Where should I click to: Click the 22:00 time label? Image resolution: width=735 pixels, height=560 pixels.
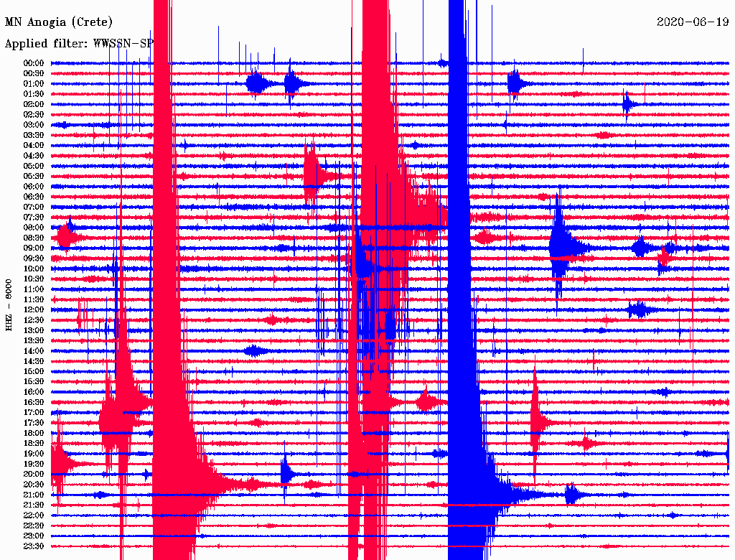(34, 515)
